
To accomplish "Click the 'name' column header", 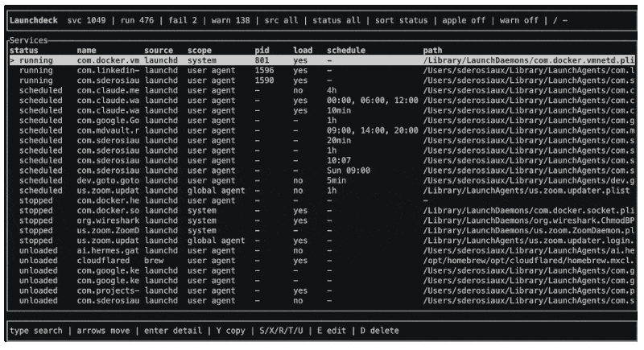I will point(86,50).
